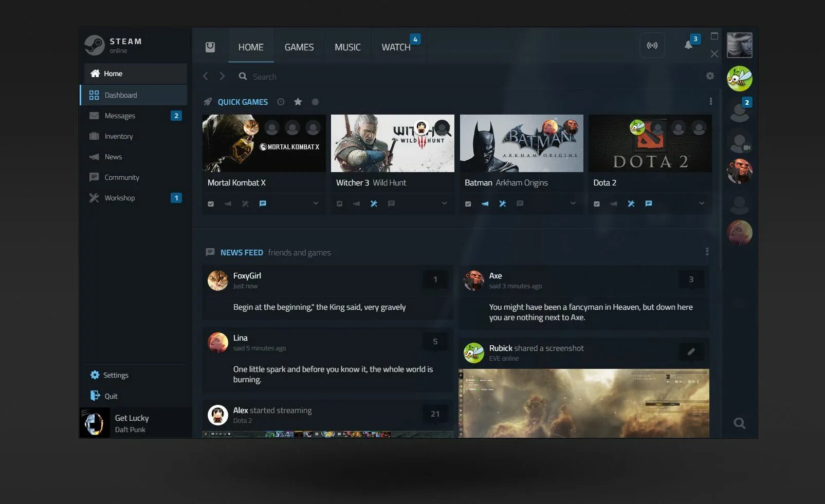825x504 pixels.
Task: Select Home in the sidebar
Action: tap(136, 73)
